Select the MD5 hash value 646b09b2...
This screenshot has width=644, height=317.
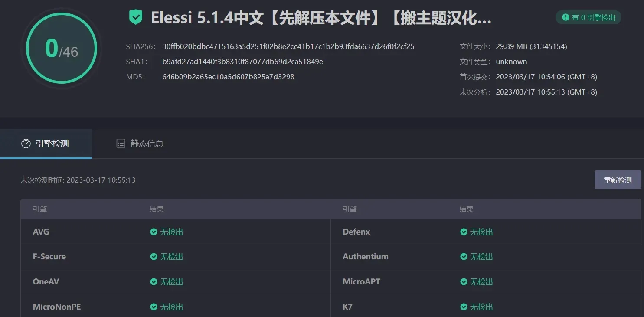coord(228,77)
